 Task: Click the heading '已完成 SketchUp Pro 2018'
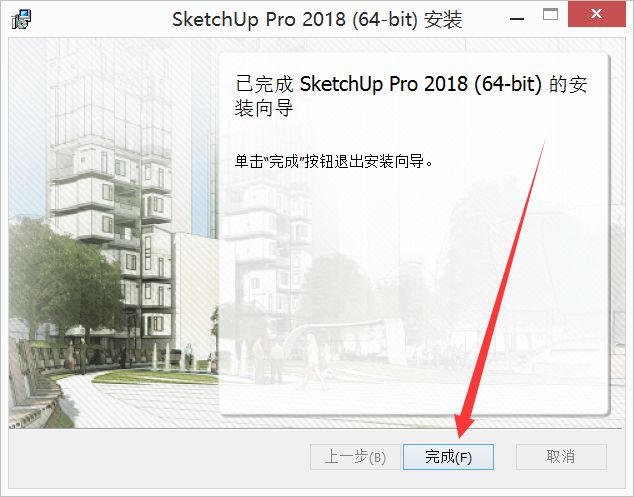tap(352, 84)
